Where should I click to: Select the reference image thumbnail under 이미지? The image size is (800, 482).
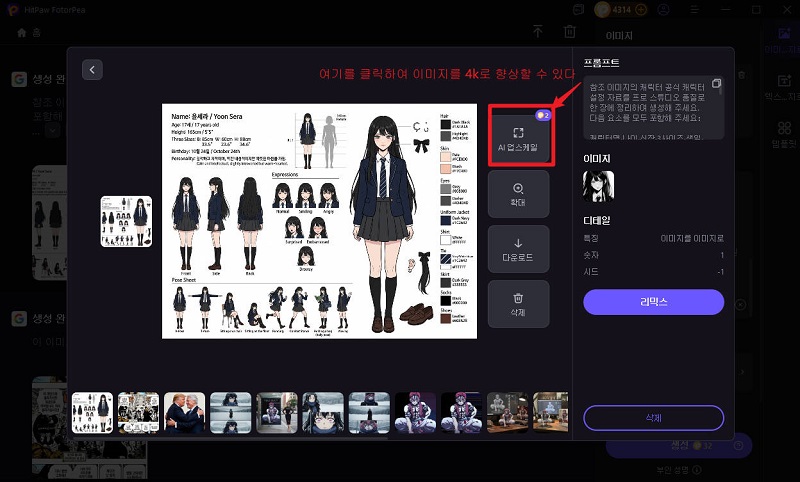(x=598, y=186)
